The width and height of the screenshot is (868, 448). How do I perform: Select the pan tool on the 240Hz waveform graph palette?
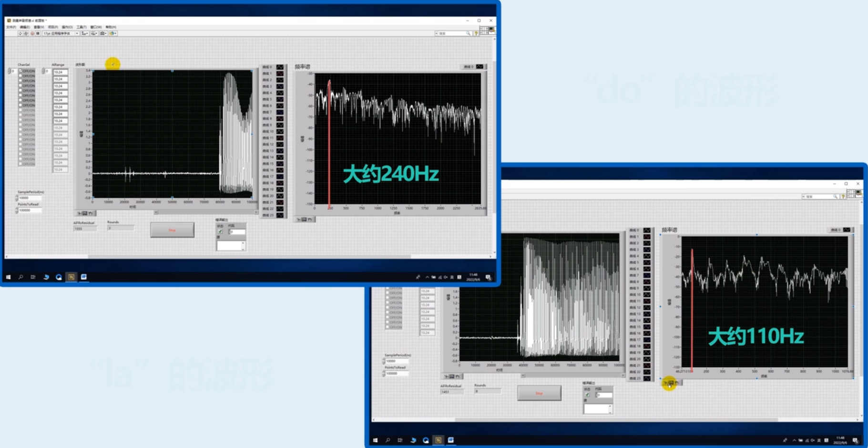coord(91,213)
